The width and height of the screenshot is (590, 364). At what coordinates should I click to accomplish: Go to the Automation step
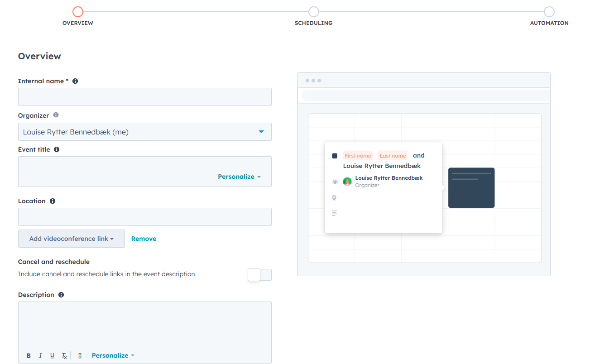pyautogui.click(x=549, y=12)
